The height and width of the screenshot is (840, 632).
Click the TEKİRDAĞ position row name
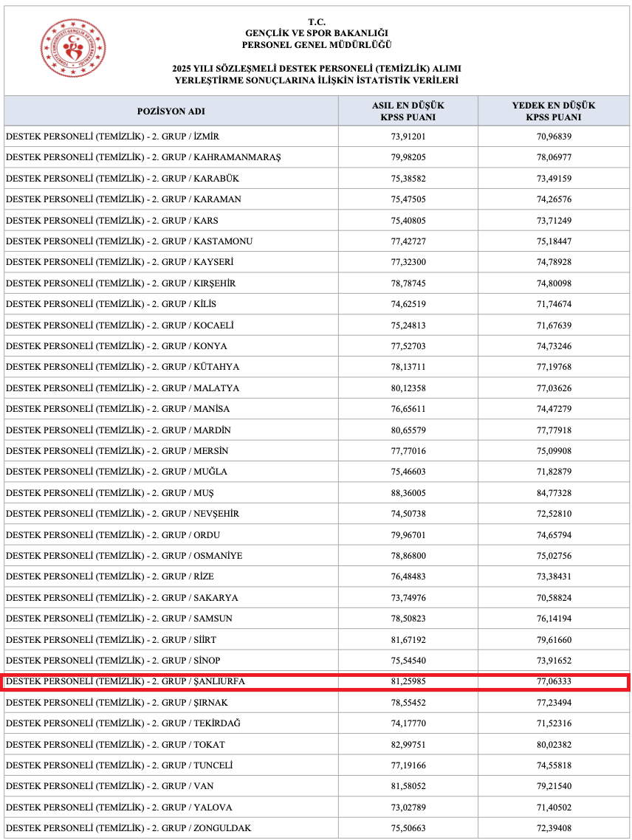pyautogui.click(x=123, y=724)
